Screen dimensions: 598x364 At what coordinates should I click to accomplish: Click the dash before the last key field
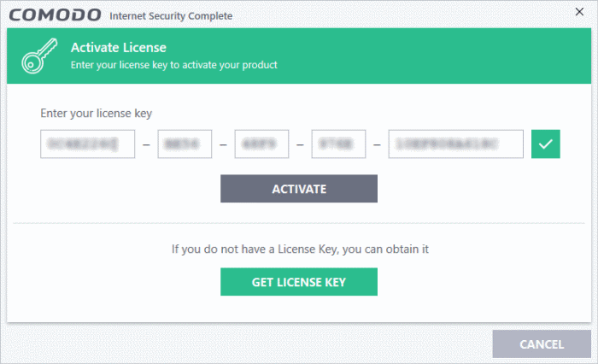tap(377, 145)
